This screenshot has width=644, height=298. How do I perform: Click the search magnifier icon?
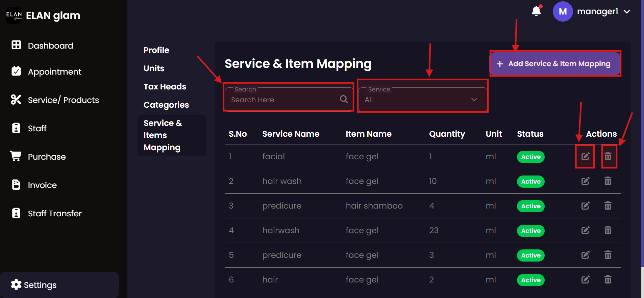[344, 99]
